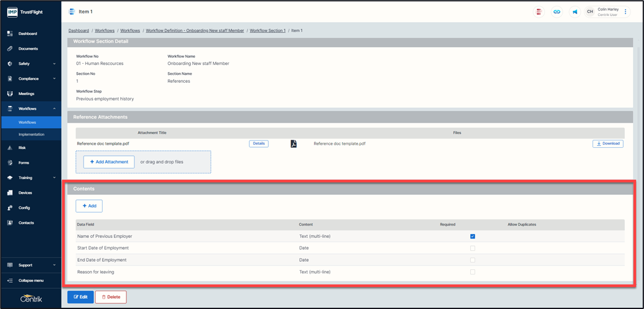The image size is (644, 309).
Task: Select Implementation in the Workflows submenu
Action: (x=31, y=134)
